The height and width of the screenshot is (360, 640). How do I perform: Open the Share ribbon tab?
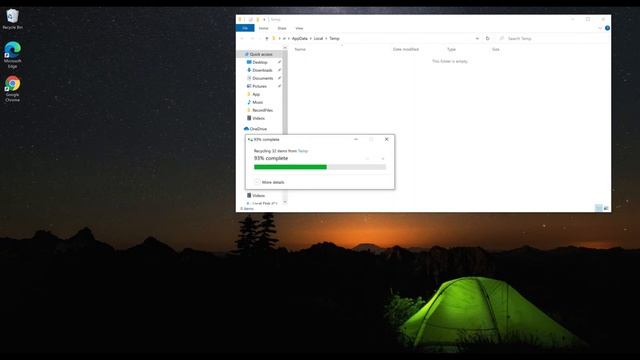(x=282, y=28)
